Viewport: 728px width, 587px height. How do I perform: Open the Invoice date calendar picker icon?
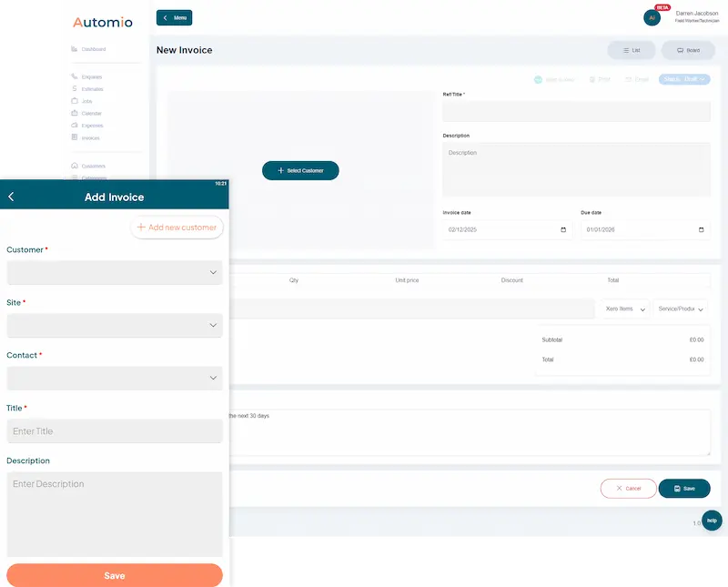pyautogui.click(x=563, y=230)
